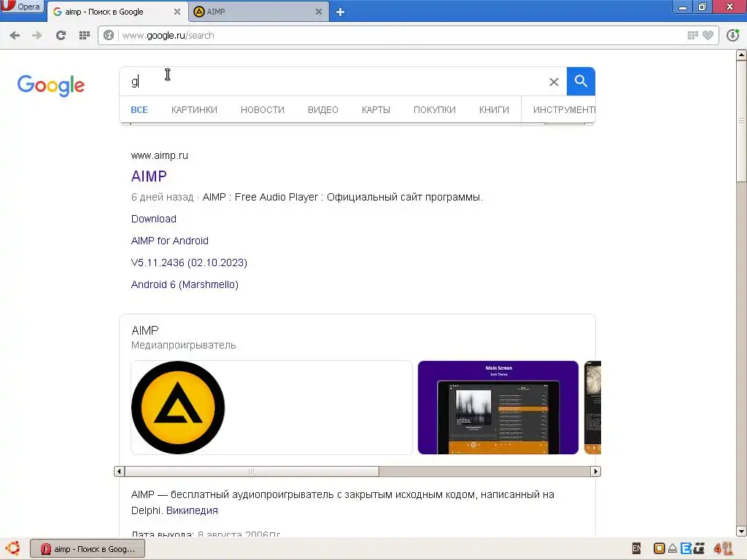Screen dimensions: 747x560
Task: Click the site info globe icon
Action: coord(109,35)
